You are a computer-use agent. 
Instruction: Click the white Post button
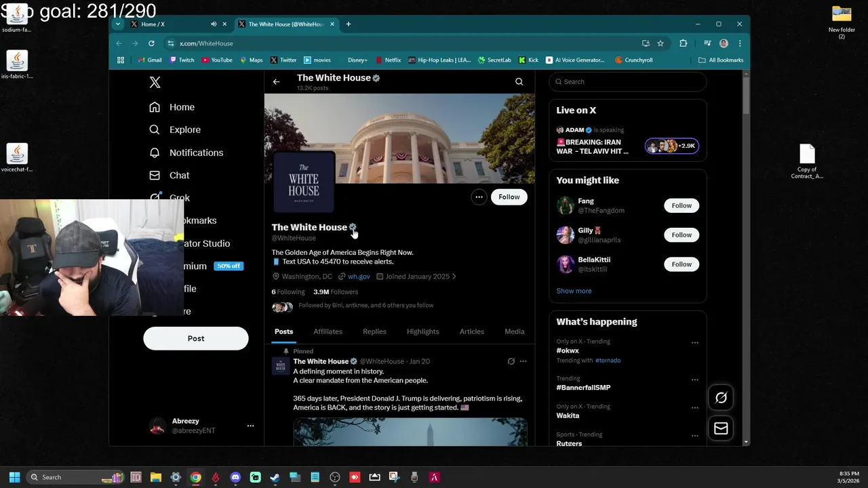click(x=196, y=338)
